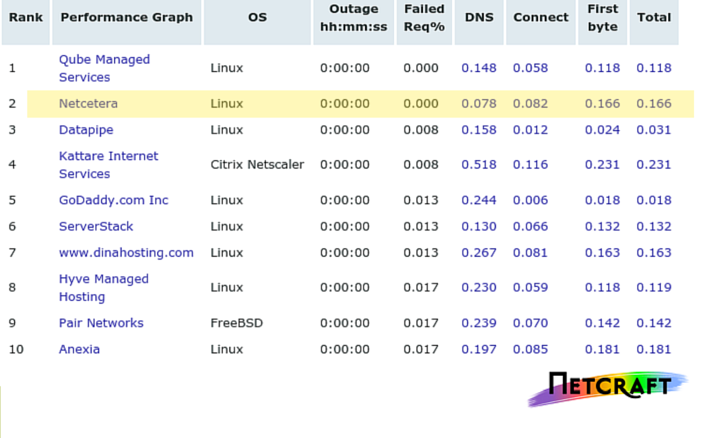The image size is (720, 438).
Task: Open Hyve's DNS value 0.230
Action: coord(479,287)
